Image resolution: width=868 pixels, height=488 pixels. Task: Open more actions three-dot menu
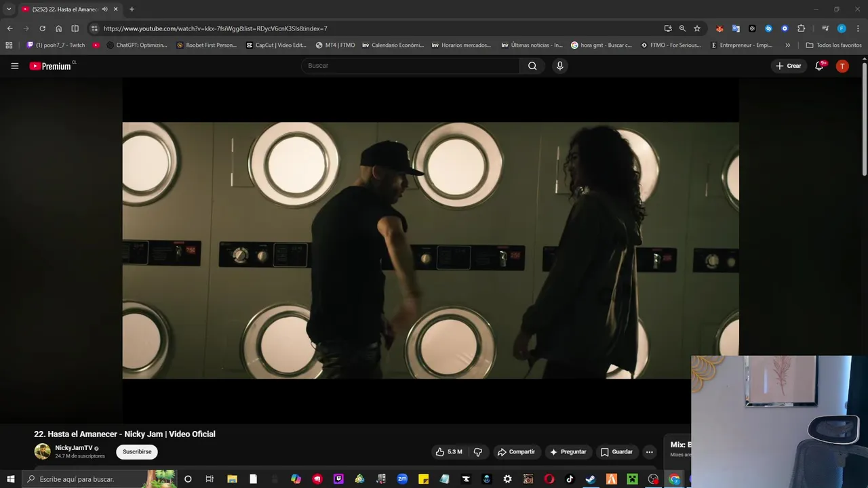click(x=649, y=452)
